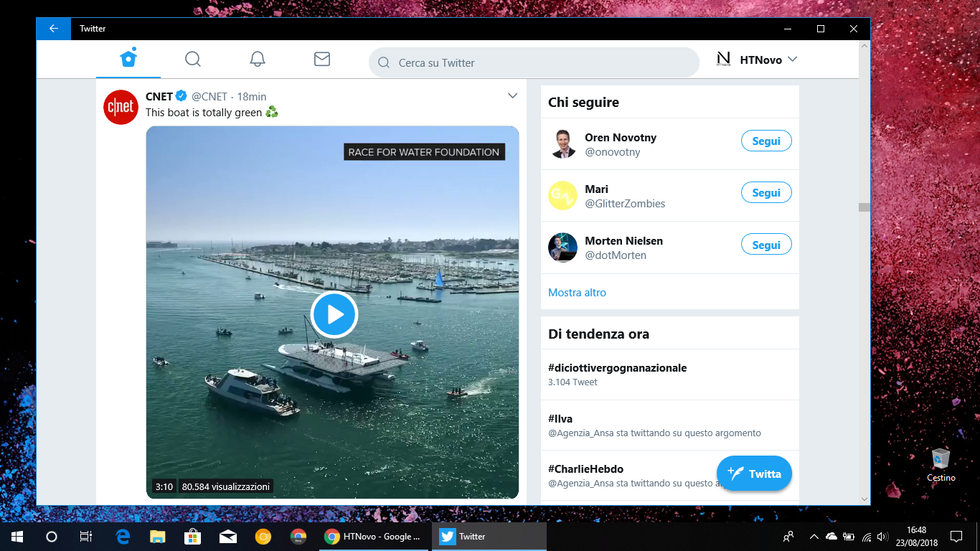Expand the HTNovo account dropdown
This screenshot has height=551, width=980.
tap(793, 60)
